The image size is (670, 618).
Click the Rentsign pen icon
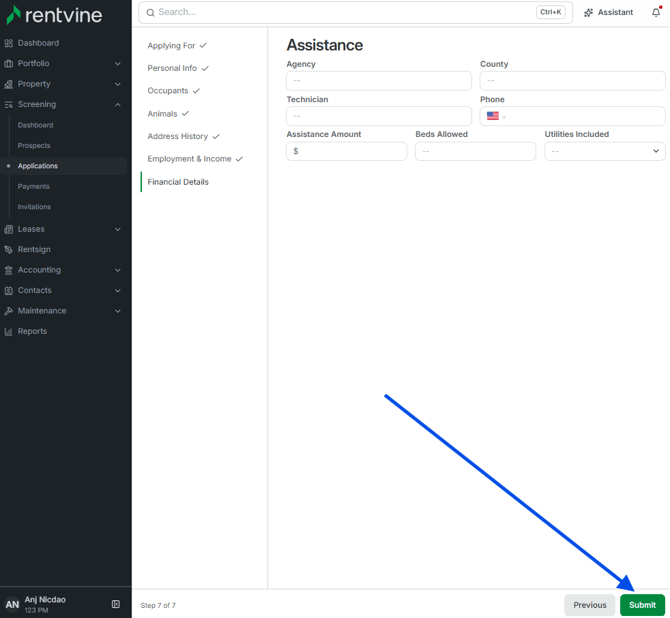[x=9, y=250]
